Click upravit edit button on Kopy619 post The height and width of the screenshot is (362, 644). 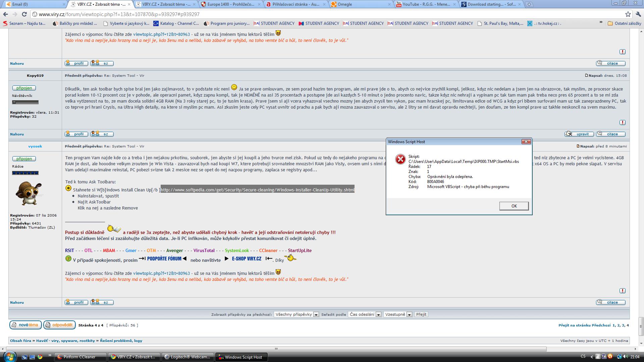[579, 134]
